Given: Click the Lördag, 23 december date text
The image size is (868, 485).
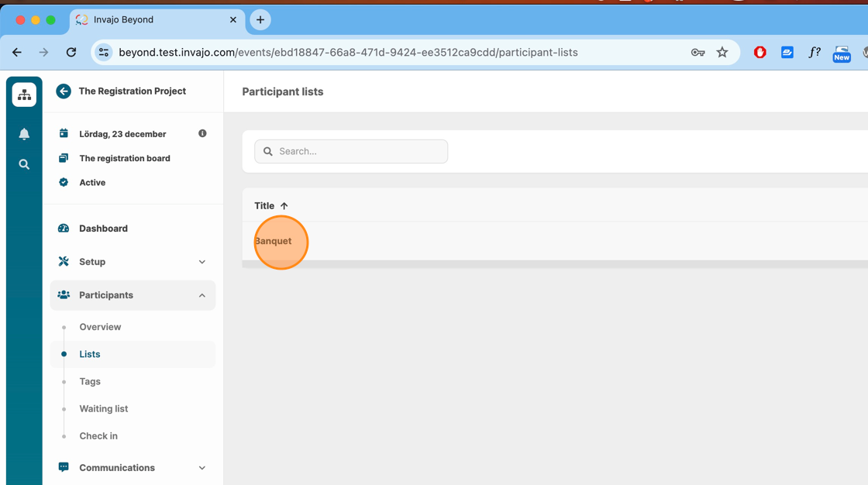Looking at the screenshot, I should [x=122, y=133].
